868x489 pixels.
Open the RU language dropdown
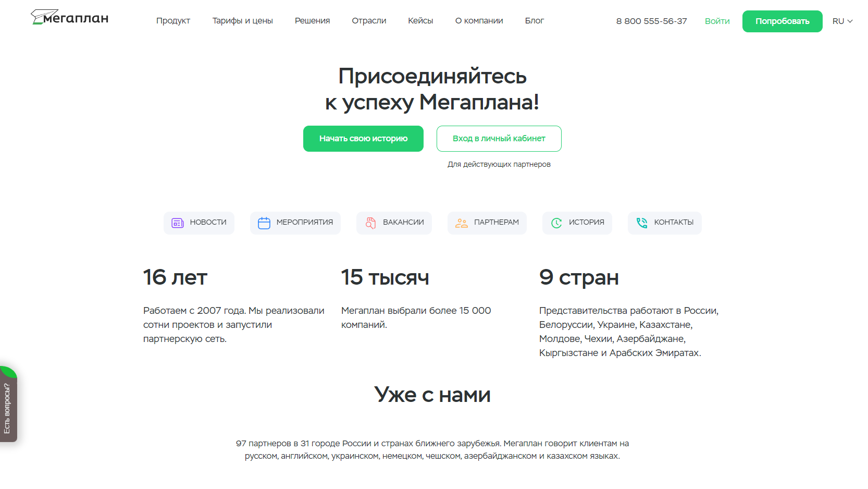842,21
